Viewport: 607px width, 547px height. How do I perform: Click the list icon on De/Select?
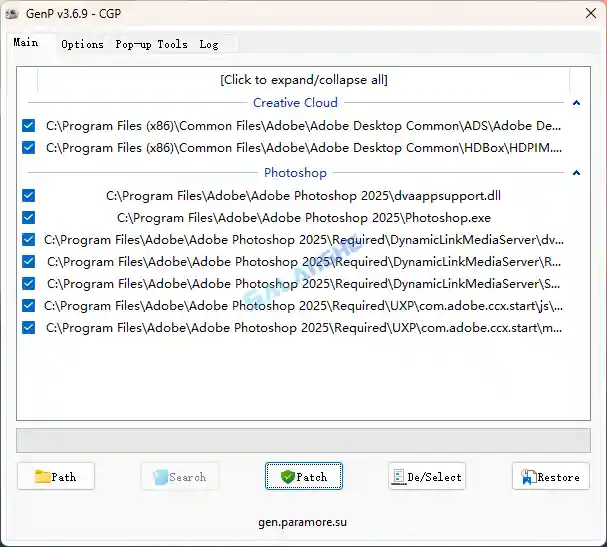coord(398,477)
